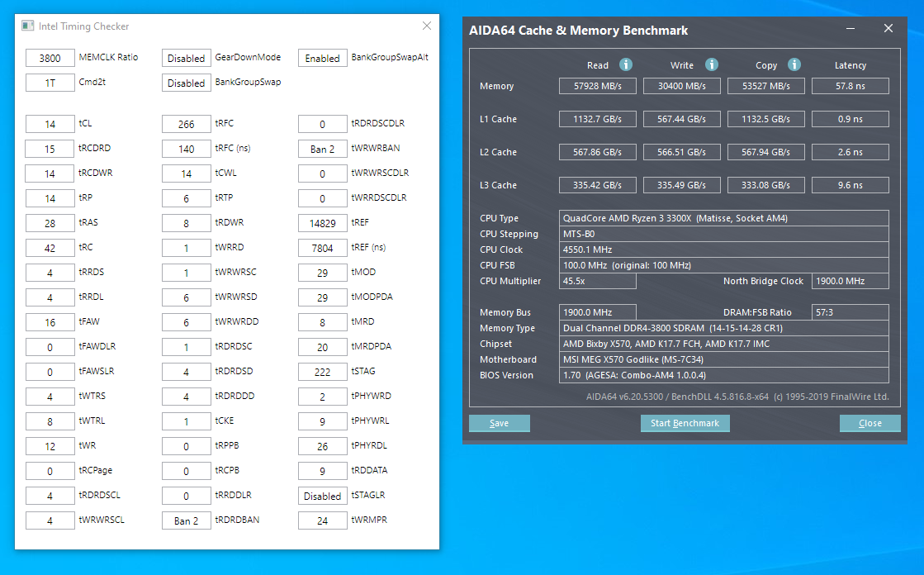Click the L3 Cache Copy 333.08 GB/s field
The image size is (924, 575).
pos(766,185)
